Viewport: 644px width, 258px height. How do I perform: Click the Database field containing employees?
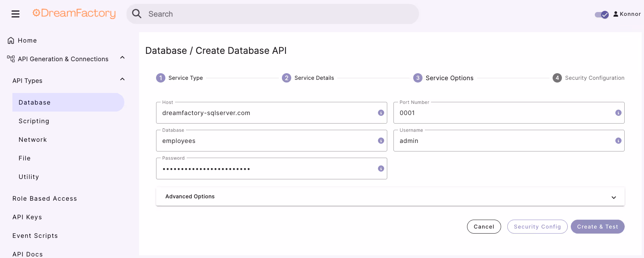pyautogui.click(x=271, y=141)
